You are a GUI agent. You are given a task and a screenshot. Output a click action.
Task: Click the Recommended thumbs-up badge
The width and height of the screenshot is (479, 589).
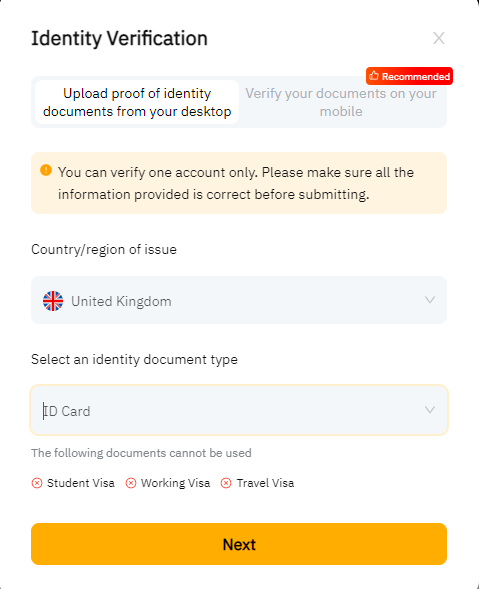tap(409, 76)
